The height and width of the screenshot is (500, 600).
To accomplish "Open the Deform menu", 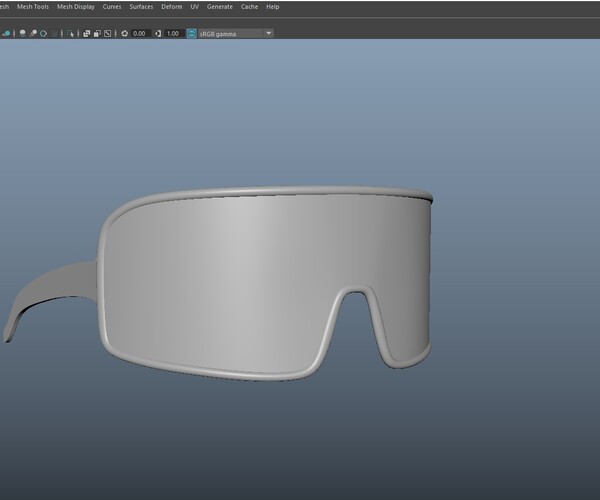I will (171, 7).
